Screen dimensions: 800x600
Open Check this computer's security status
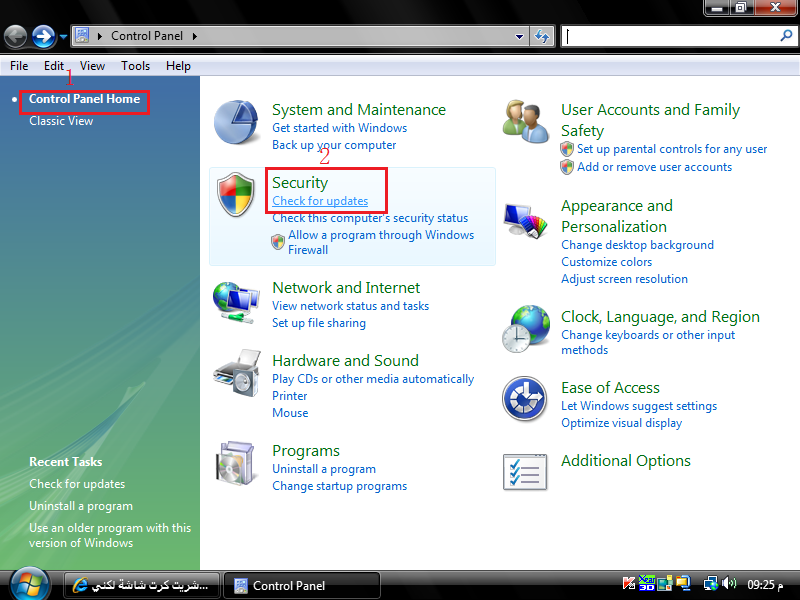[x=370, y=218]
